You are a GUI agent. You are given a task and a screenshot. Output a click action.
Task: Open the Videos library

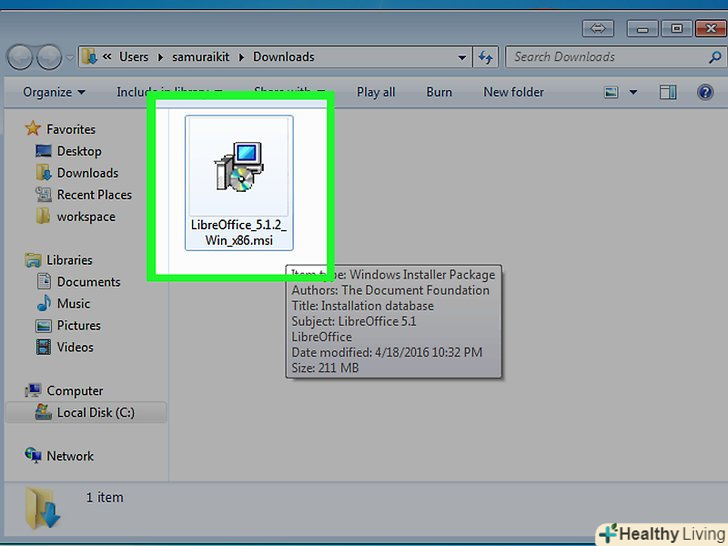[x=75, y=347]
